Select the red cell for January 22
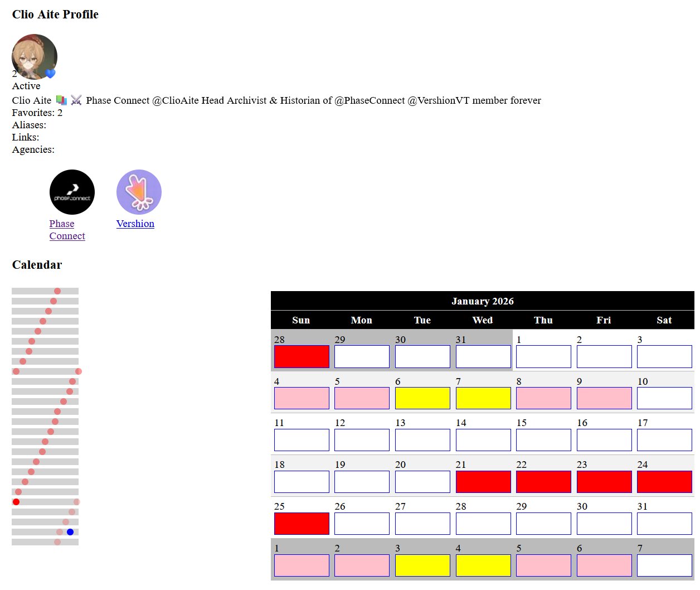The image size is (700, 590). tap(543, 482)
